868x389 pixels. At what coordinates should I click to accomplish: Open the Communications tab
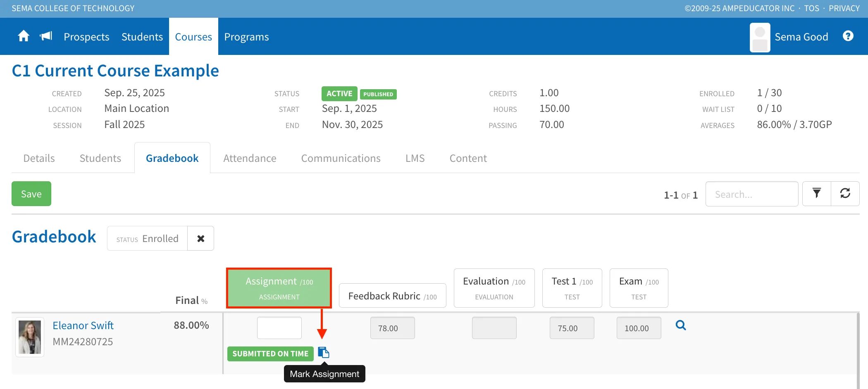pos(341,158)
